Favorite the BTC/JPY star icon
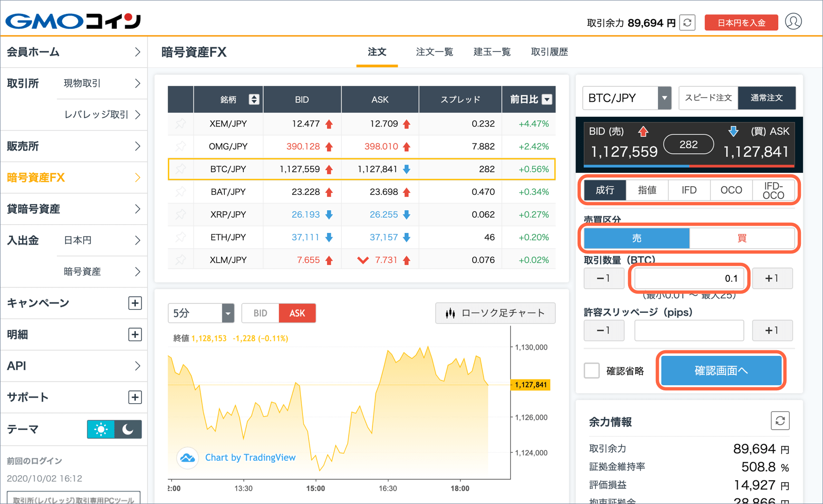This screenshot has height=504, width=823. coord(181,169)
